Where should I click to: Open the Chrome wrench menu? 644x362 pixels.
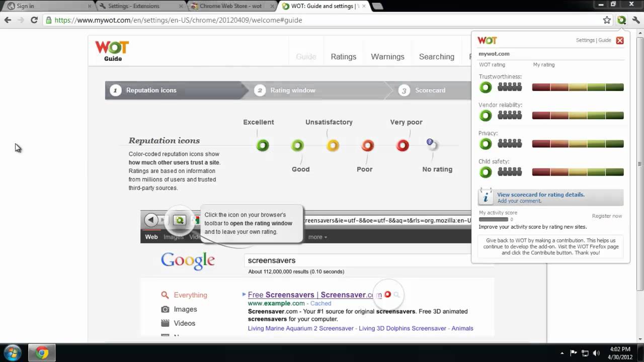[x=636, y=20]
